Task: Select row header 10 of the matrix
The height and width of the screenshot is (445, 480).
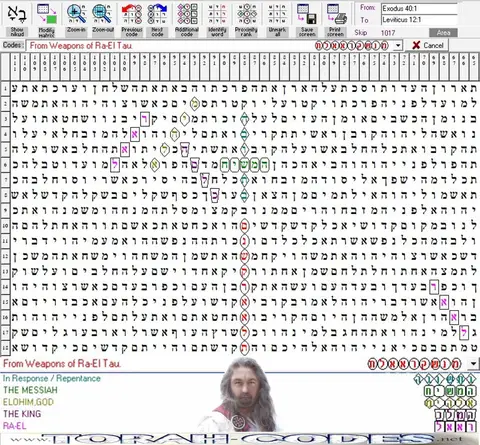Action: click(x=5, y=226)
